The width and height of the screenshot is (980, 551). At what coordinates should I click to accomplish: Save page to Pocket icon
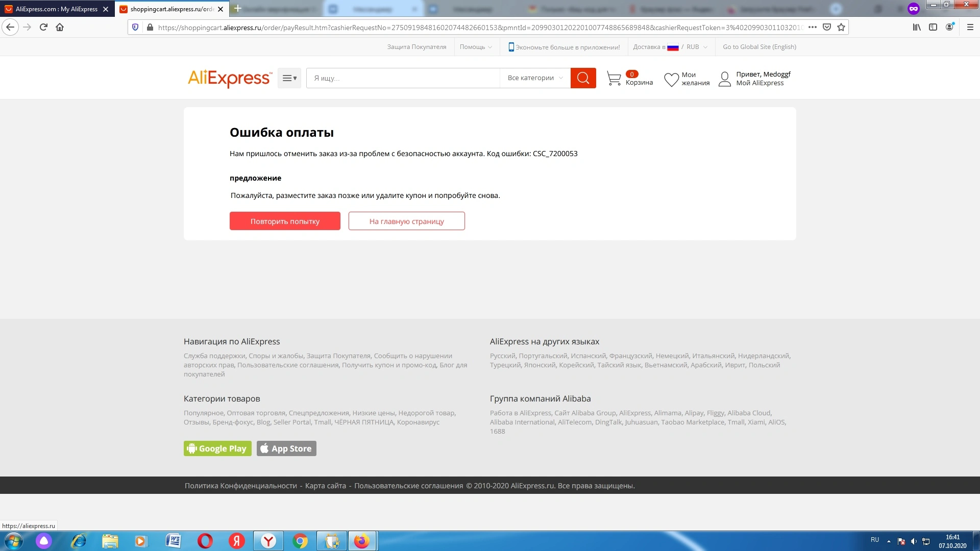[827, 28]
